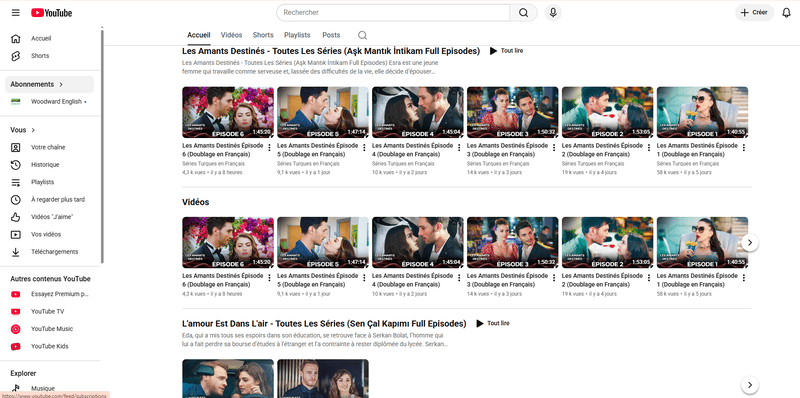Screen dimensions: 800x398
Task: Search within the channel magnifier icon
Action: coord(362,35)
